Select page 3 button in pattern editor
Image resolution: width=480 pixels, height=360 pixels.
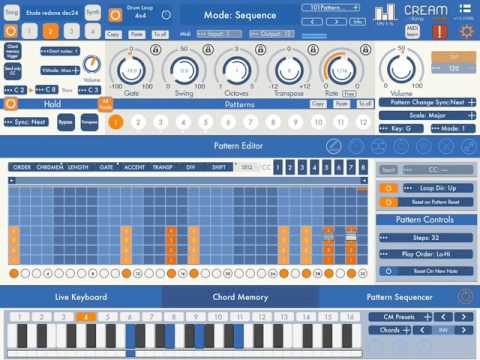[302, 167]
